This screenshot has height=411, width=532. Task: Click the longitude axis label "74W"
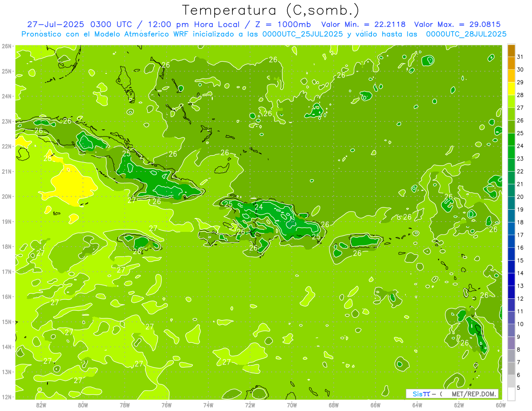coord(208,405)
